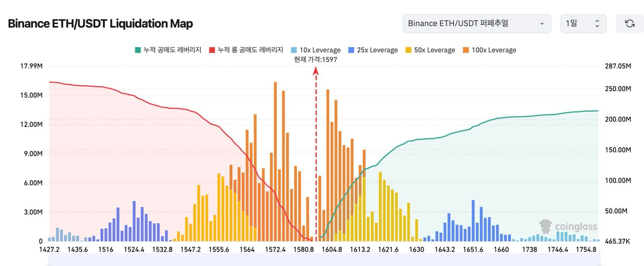Click the 1604.8 x-axis price label

pos(332,249)
